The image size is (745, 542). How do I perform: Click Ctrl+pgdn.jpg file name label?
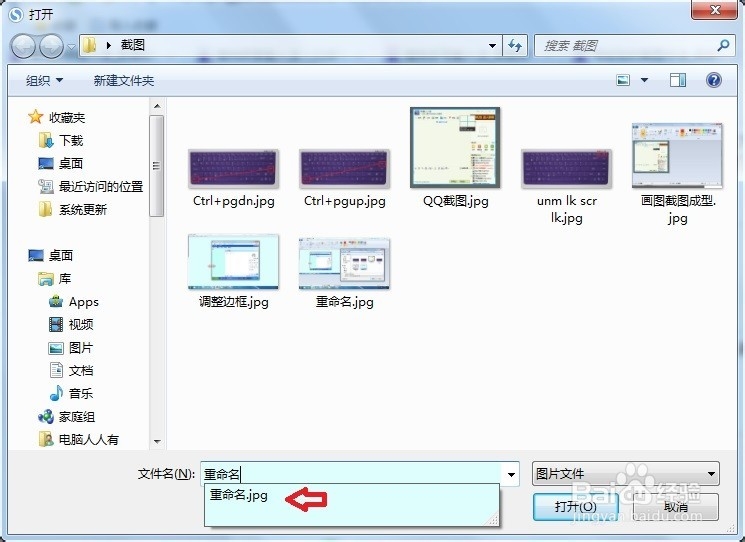tap(234, 201)
